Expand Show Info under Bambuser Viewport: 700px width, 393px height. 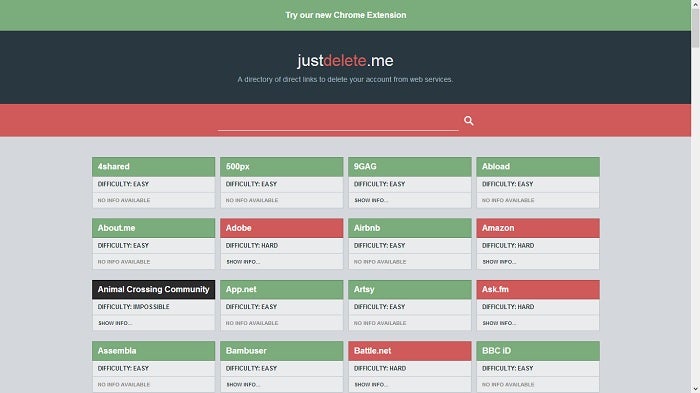(243, 385)
